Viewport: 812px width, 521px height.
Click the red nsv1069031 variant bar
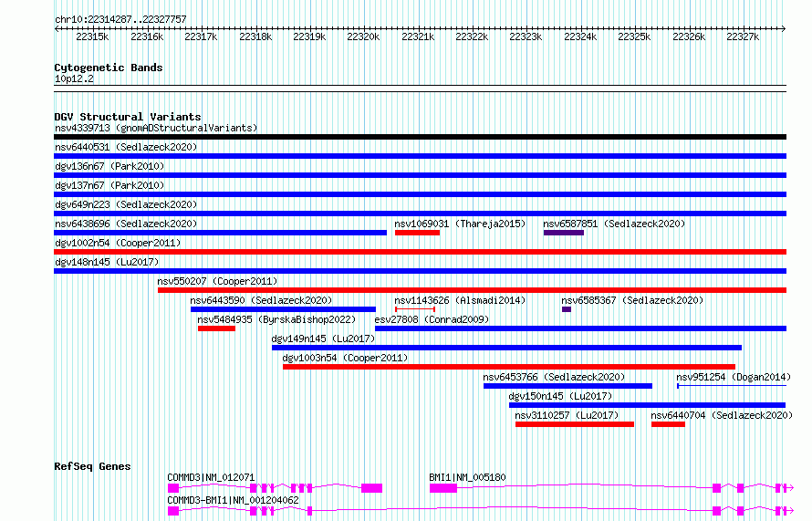pos(417,233)
